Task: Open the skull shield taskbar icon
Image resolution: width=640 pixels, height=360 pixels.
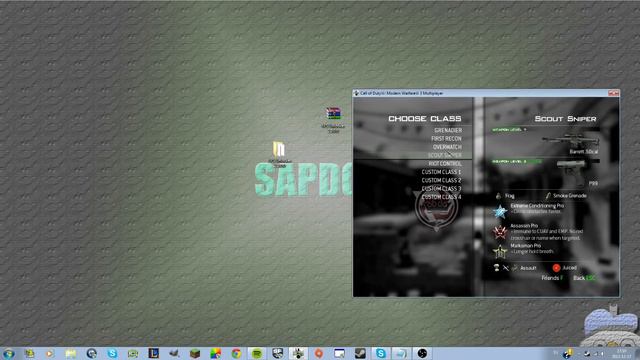Action: click(x=278, y=353)
